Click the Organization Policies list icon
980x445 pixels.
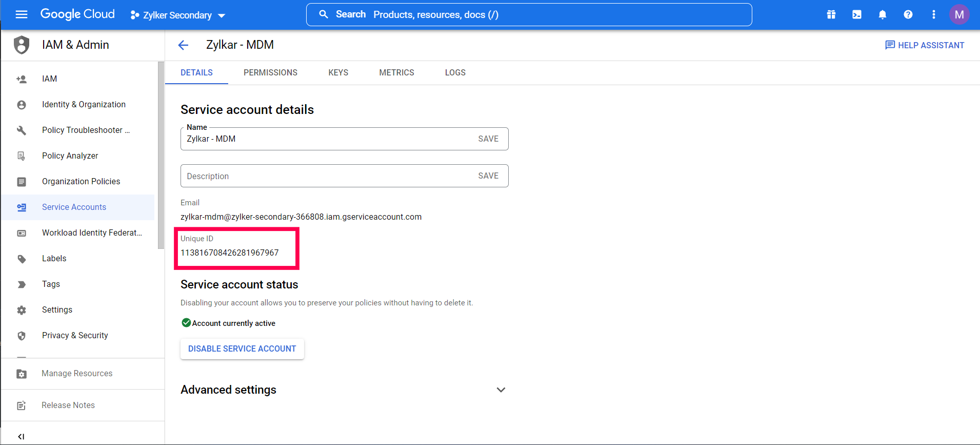pyautogui.click(x=22, y=182)
